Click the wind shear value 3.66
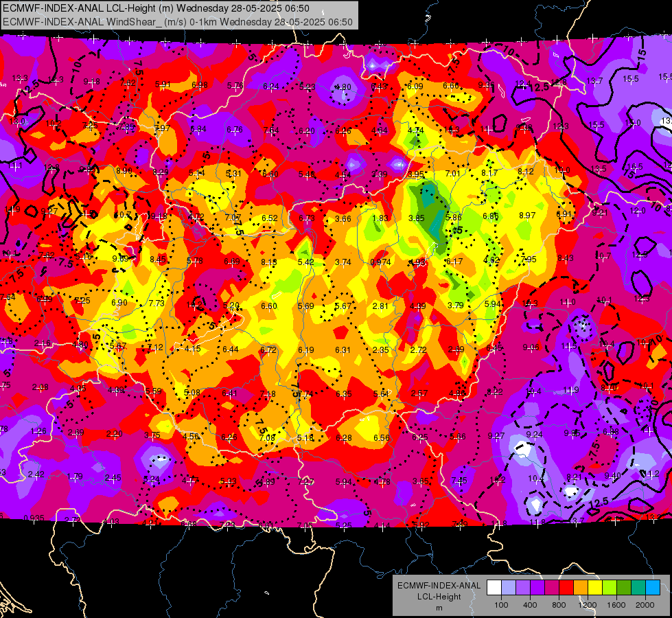The width and height of the screenshot is (672, 618). (x=343, y=219)
